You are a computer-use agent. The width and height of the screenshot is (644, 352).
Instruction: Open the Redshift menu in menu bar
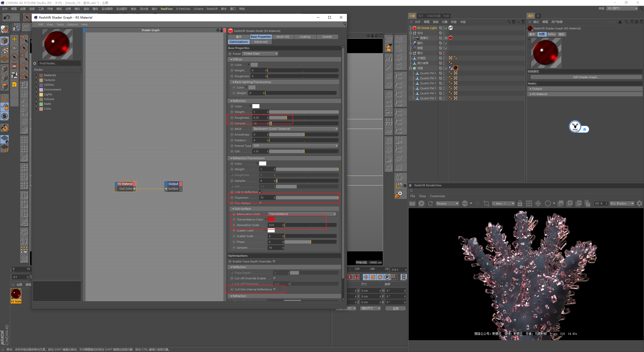212,9
